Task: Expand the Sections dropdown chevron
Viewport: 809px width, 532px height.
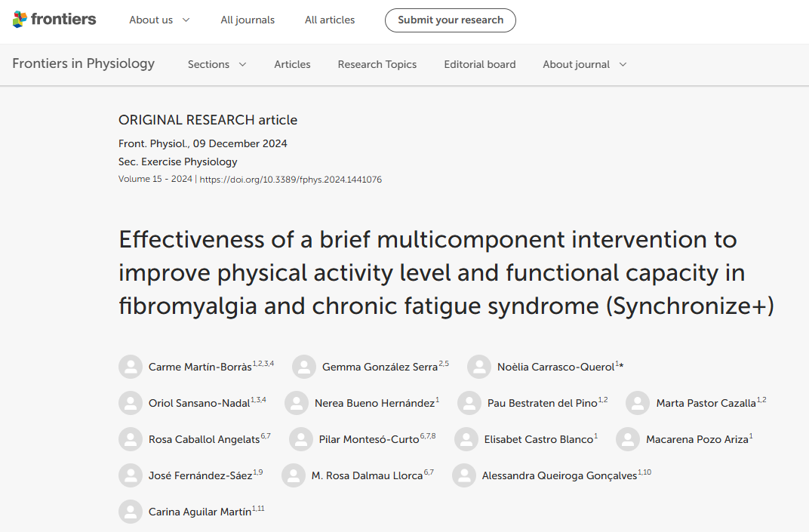Action: (x=242, y=64)
